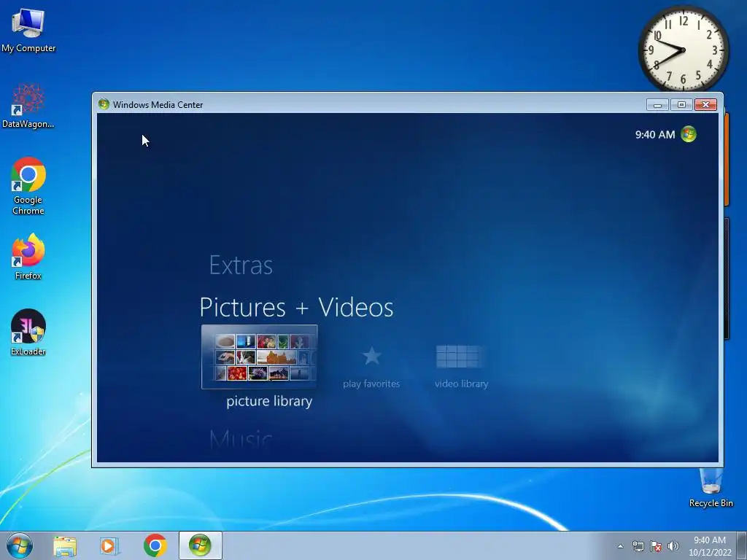Select the Pictures + Videos heading

point(296,307)
